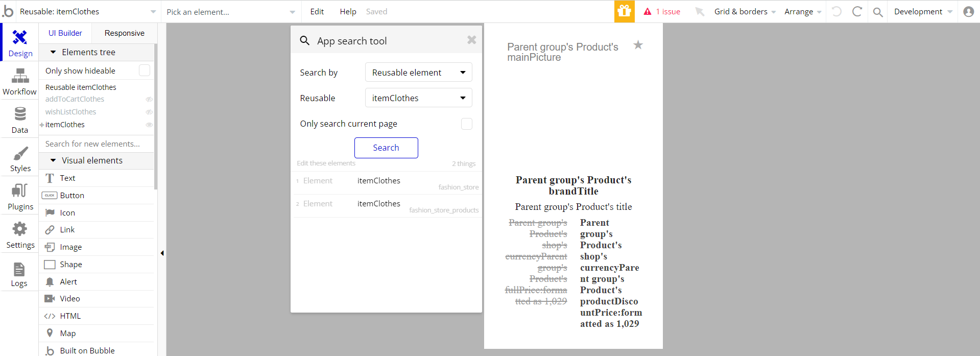Click the 1 issue warning link
980x356 pixels.
pos(662,11)
